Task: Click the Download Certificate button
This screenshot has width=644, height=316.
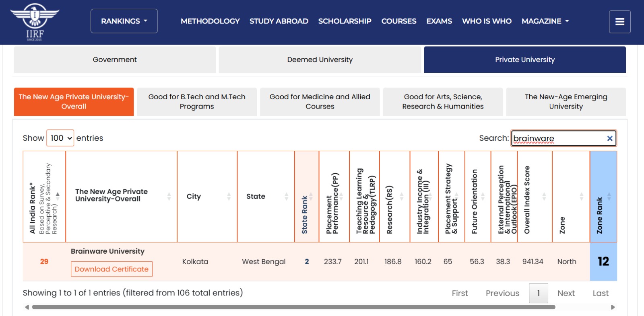Action: point(111,269)
